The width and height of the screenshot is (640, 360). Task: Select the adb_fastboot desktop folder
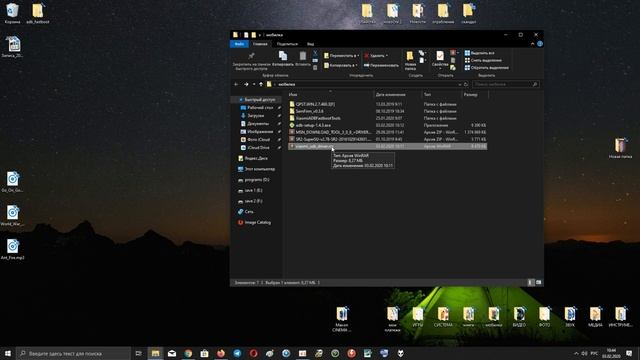click(38, 13)
